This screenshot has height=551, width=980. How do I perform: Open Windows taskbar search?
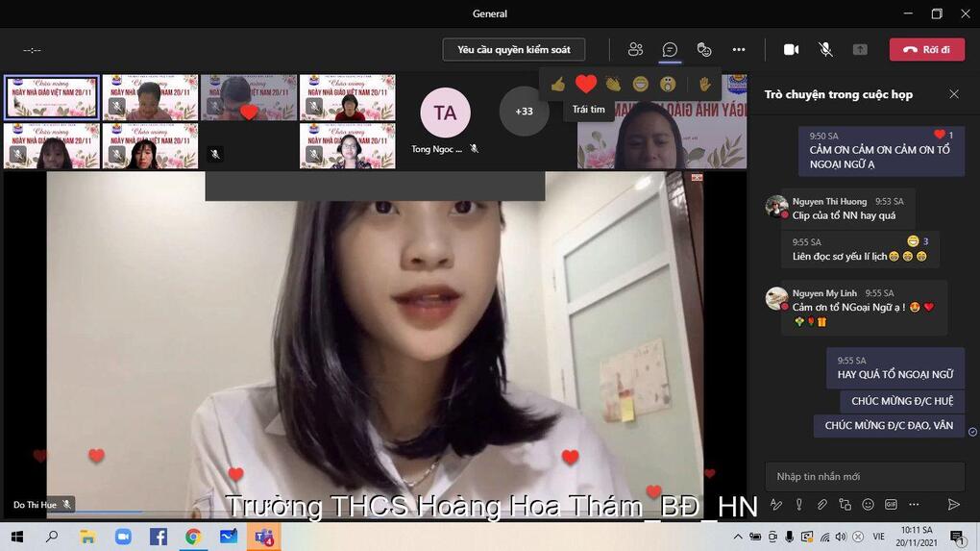pyautogui.click(x=53, y=537)
